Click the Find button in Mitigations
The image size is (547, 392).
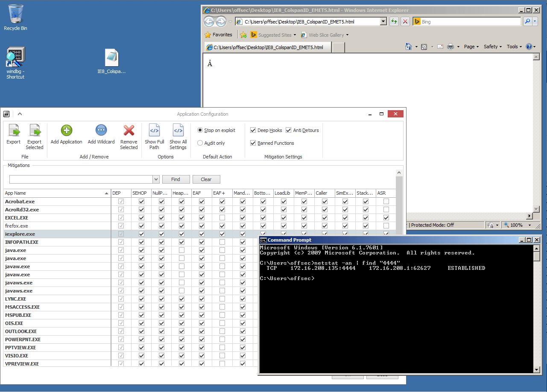pos(176,179)
